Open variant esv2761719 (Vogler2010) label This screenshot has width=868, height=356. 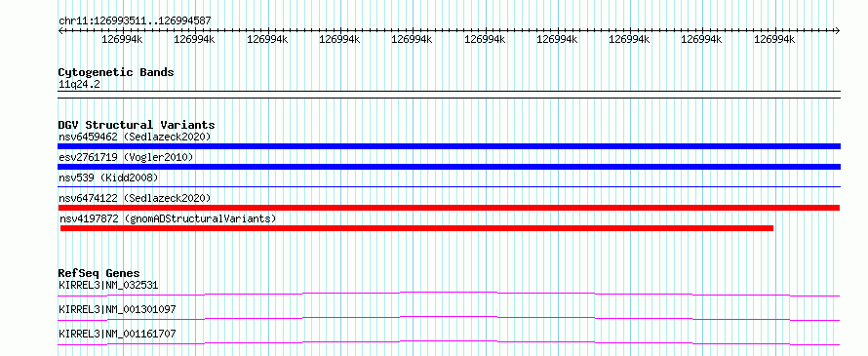[126, 157]
